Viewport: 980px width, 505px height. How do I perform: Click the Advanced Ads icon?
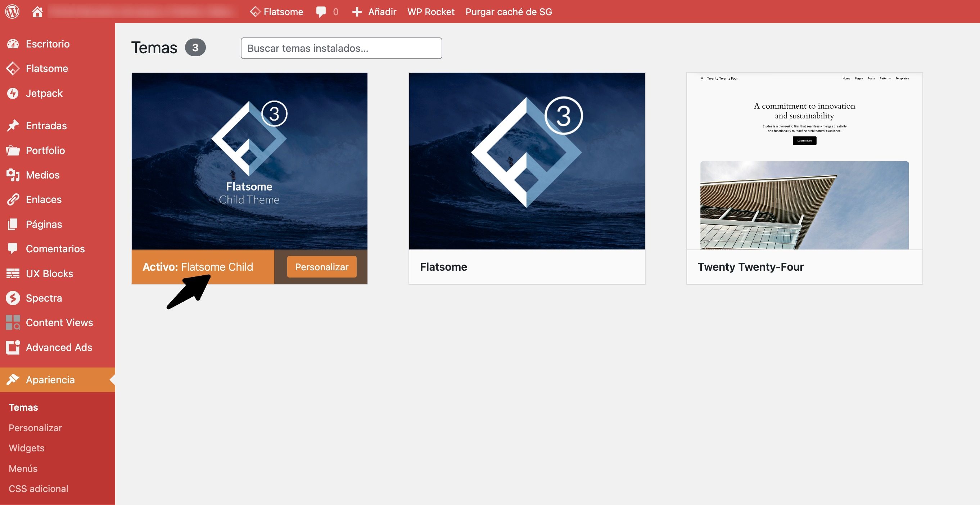[13, 347]
